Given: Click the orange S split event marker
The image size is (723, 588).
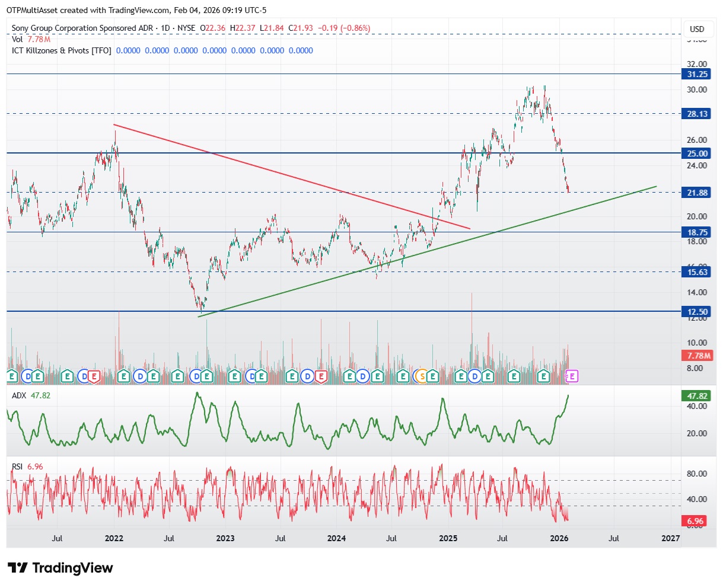Looking at the screenshot, I should pyautogui.click(x=422, y=376).
